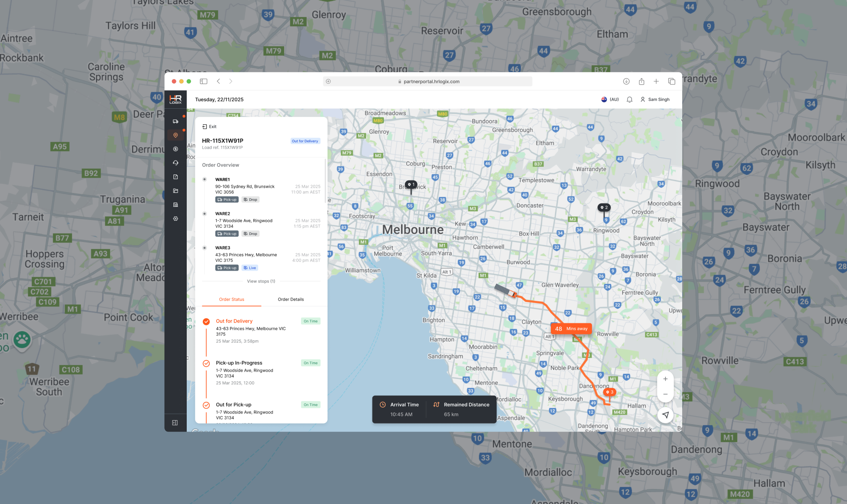Expand View stops (1)
This screenshot has width=847, height=504.
point(261,281)
